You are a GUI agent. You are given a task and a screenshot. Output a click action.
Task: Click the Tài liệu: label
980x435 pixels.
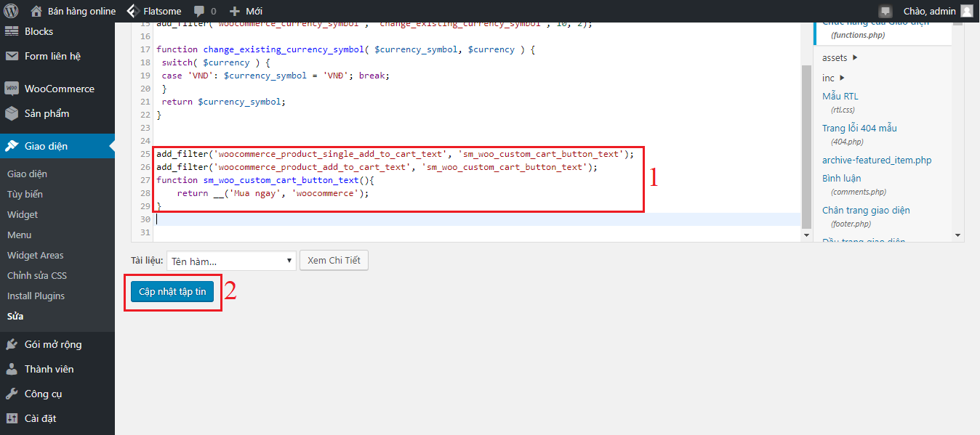(146, 261)
